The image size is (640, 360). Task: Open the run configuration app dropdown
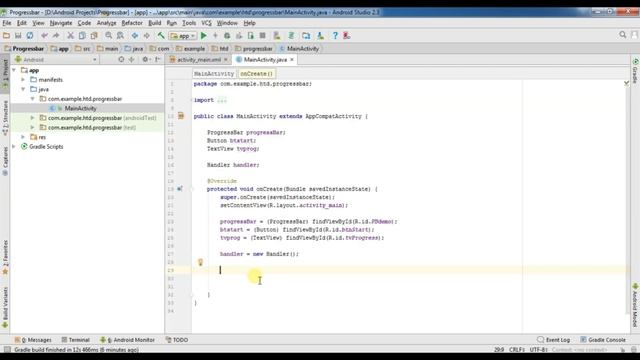[183, 36]
